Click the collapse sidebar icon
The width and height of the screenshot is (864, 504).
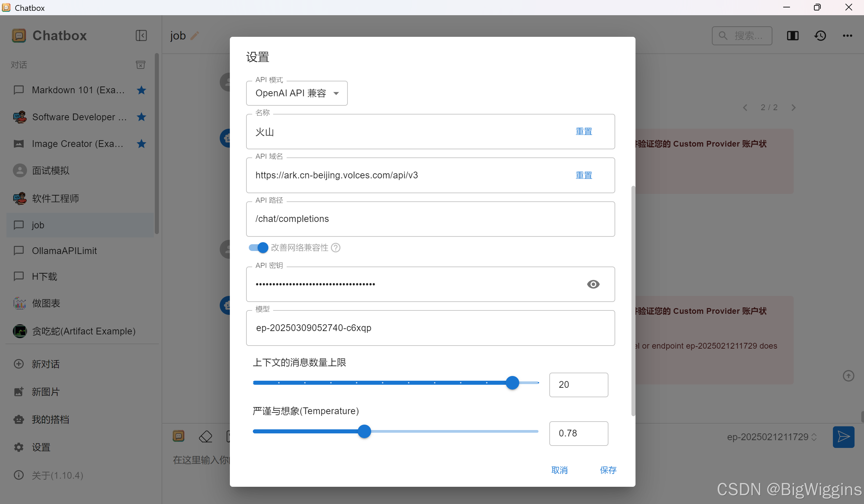141,35
